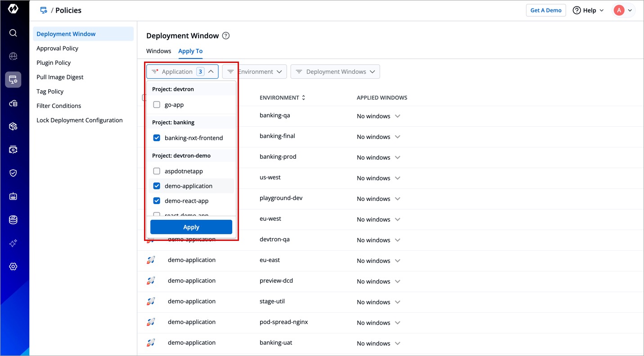Check the go-app checkbox
The width and height of the screenshot is (644, 356).
tap(157, 105)
